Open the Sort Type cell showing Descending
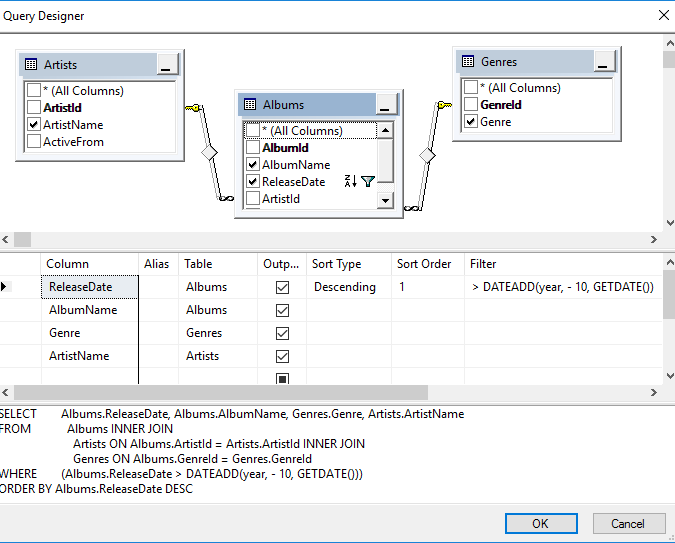Viewport: 675px width, 543px height. 348,287
